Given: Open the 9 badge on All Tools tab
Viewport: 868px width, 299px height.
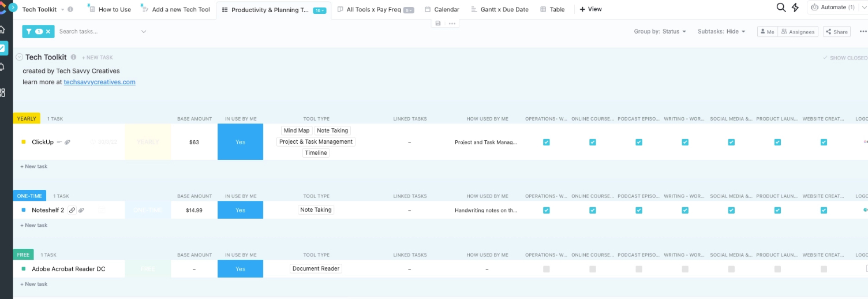Looking at the screenshot, I should click(409, 10).
